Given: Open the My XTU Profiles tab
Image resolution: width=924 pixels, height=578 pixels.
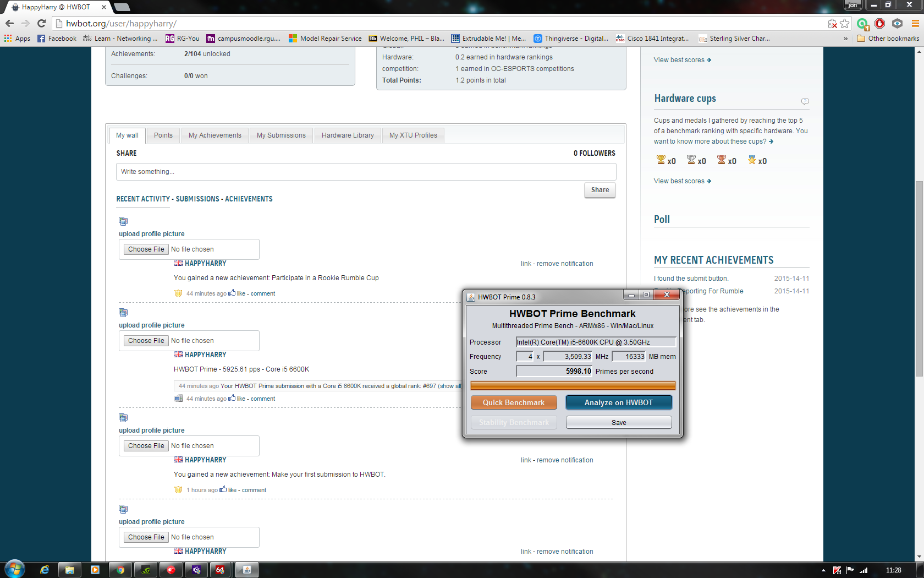Looking at the screenshot, I should point(413,135).
